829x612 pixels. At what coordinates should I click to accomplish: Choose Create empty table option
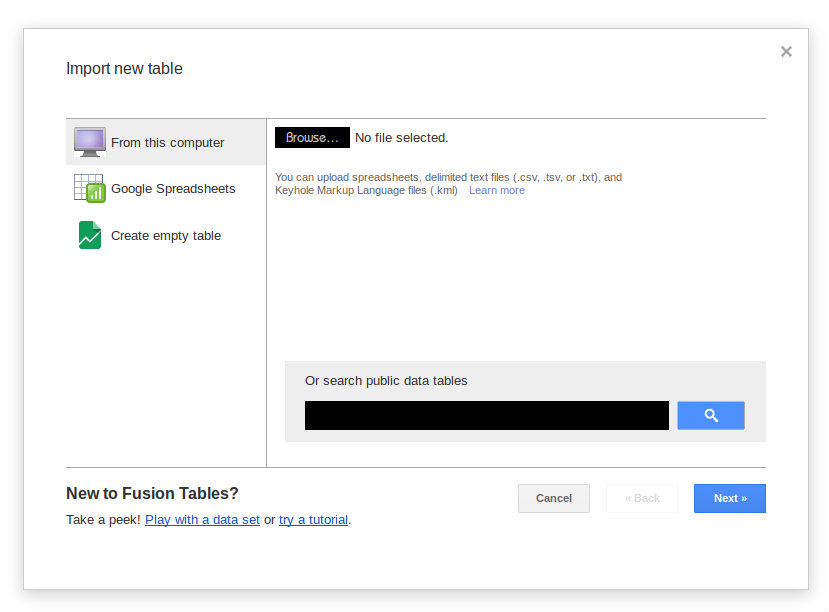click(166, 235)
